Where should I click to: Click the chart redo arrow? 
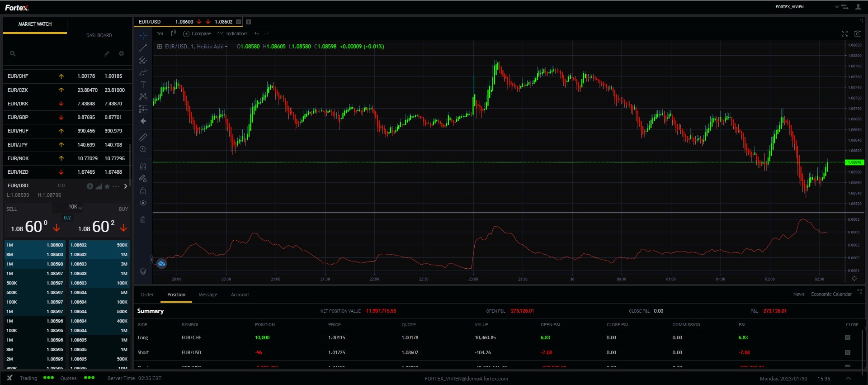(266, 34)
